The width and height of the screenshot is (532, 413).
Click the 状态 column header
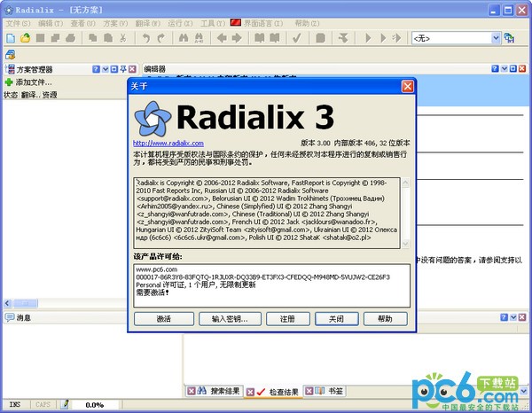pos(11,95)
